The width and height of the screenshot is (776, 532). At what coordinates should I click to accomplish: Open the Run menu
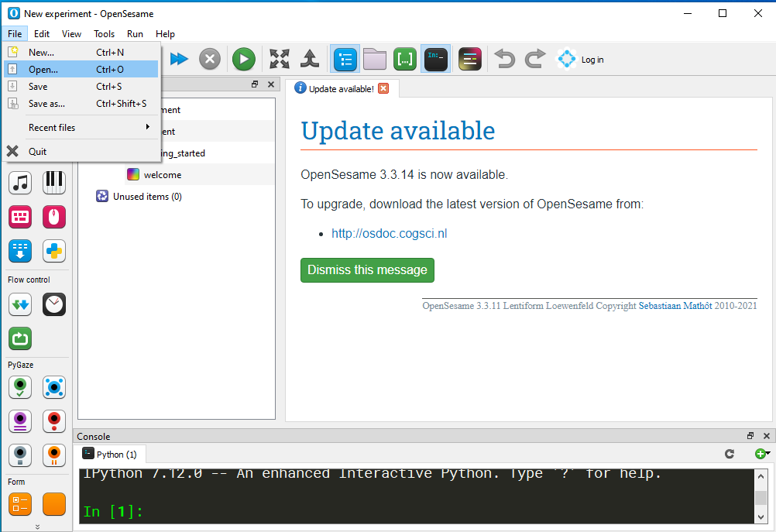pos(135,33)
